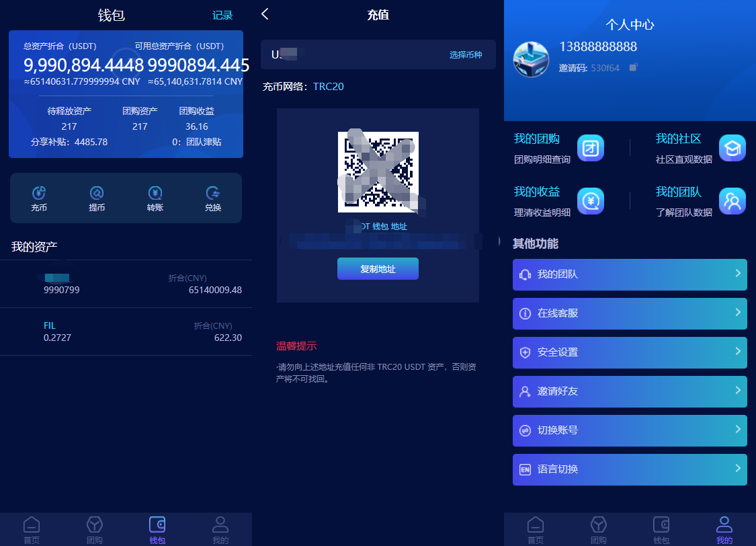Click the 其他功能 section heading
The image size is (756, 546).
535,243
